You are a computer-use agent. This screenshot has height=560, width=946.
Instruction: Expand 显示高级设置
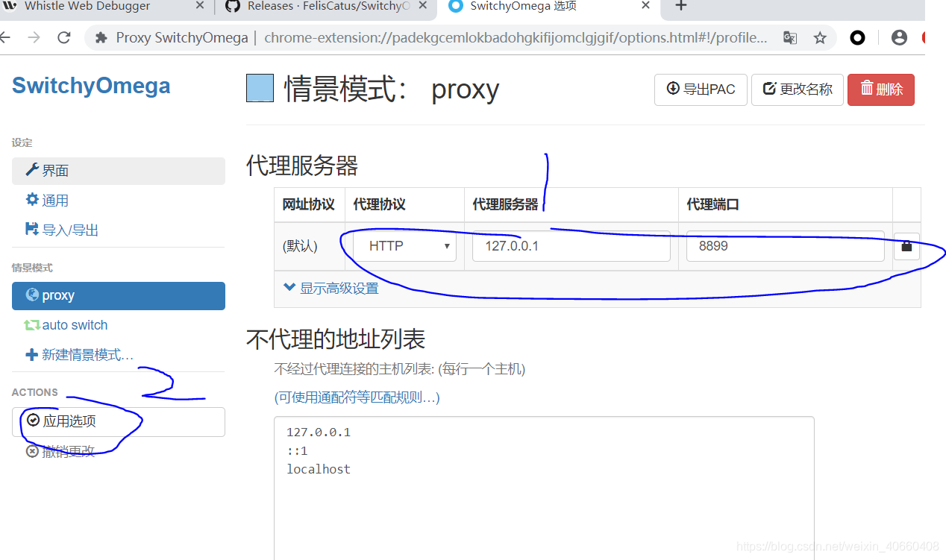pyautogui.click(x=331, y=288)
